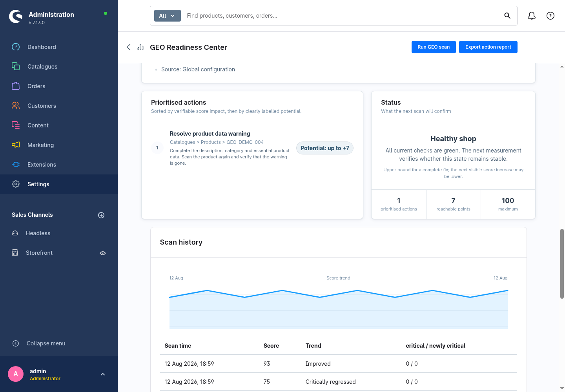Click the 7 reachable points value
565x392 pixels.
[x=453, y=201]
